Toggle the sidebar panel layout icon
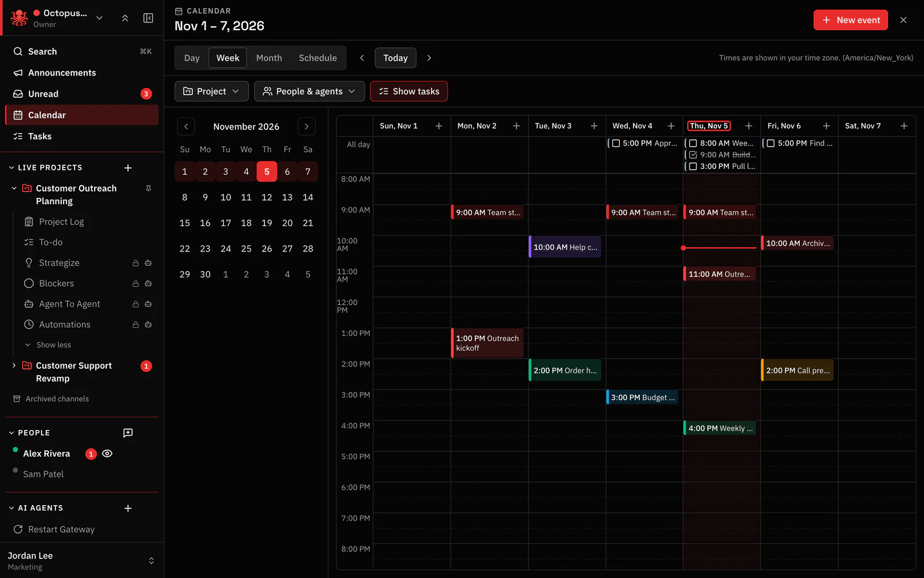Viewport: 924px width, 578px height. (x=148, y=18)
